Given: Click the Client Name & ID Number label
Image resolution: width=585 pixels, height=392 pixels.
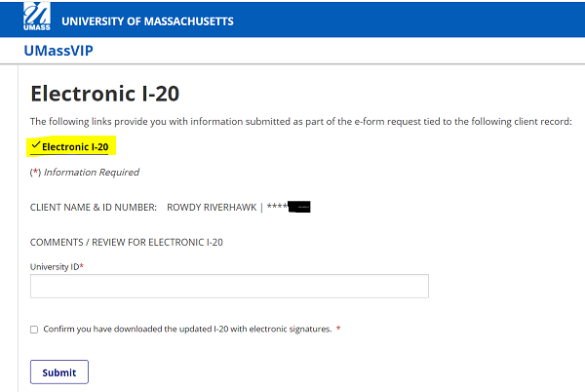Looking at the screenshot, I should [x=94, y=207].
